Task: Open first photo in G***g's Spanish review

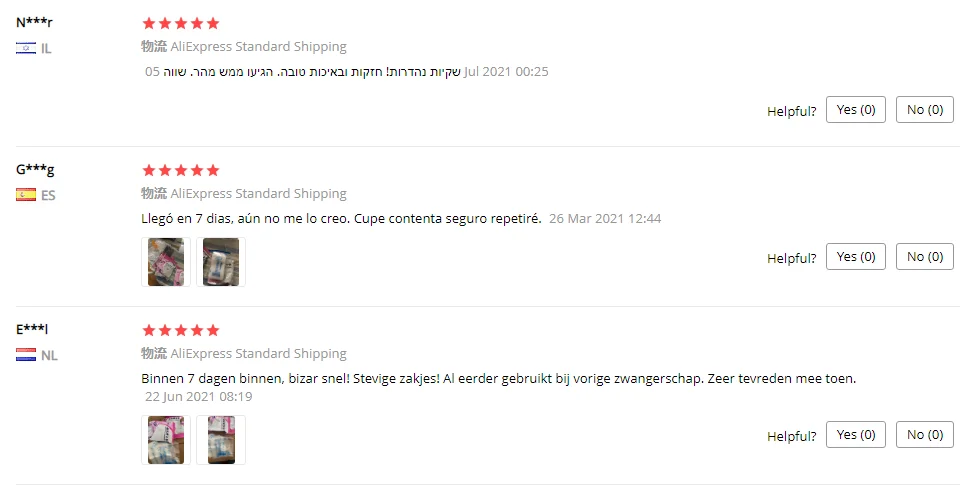Action: [x=166, y=262]
